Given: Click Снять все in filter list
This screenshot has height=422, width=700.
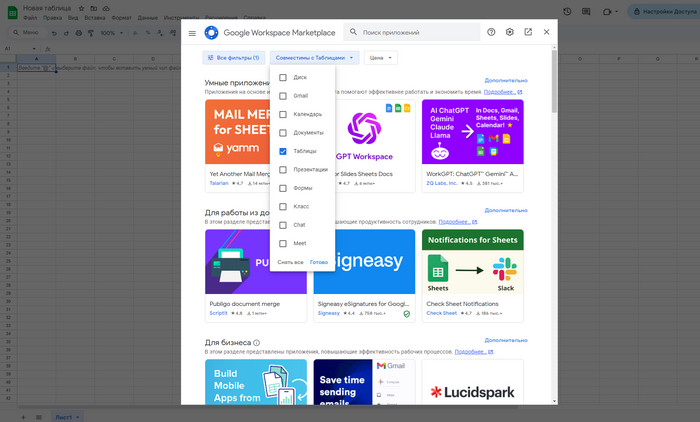Looking at the screenshot, I should coord(290,263).
